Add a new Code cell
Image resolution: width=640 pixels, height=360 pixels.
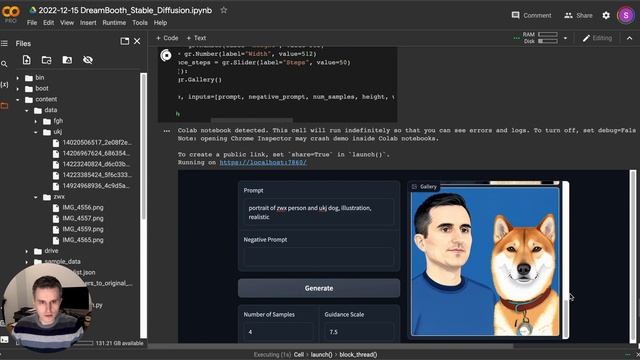coord(167,38)
